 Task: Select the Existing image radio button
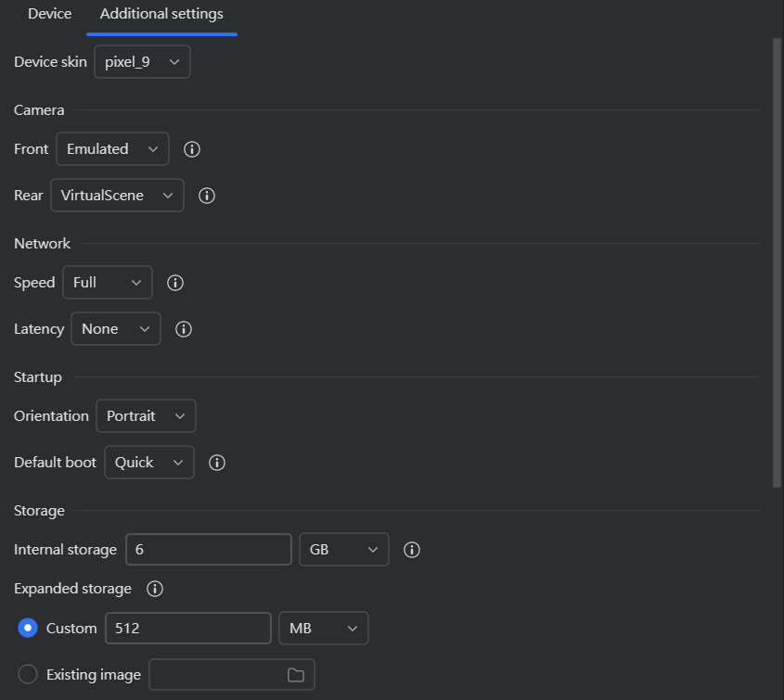[28, 675]
